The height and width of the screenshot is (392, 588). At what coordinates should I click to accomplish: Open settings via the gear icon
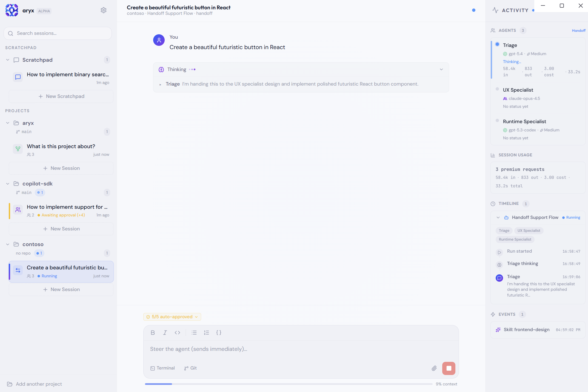103,10
